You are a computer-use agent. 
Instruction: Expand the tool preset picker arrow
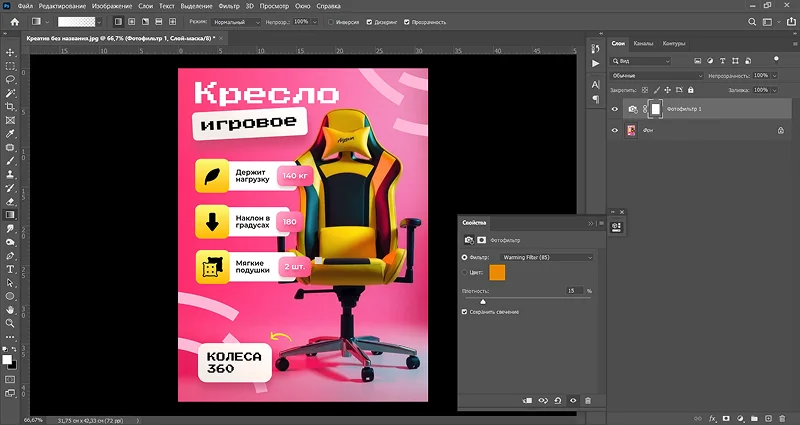47,22
